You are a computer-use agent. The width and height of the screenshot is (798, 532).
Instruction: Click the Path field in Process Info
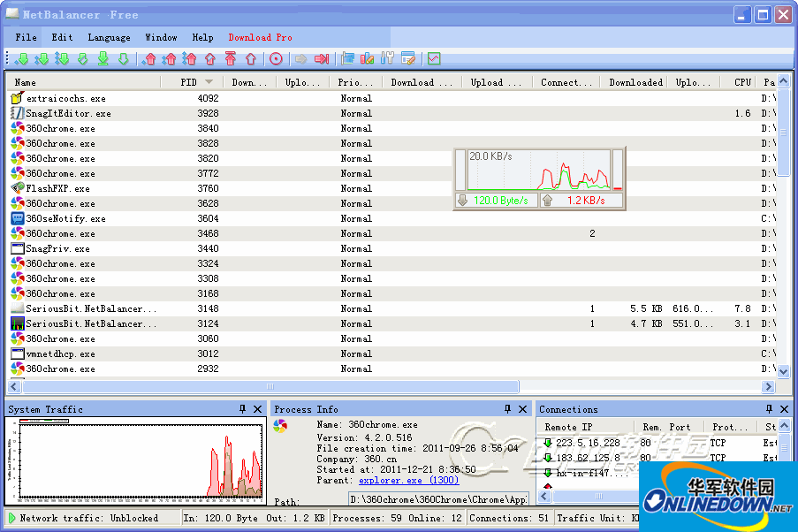(x=438, y=499)
